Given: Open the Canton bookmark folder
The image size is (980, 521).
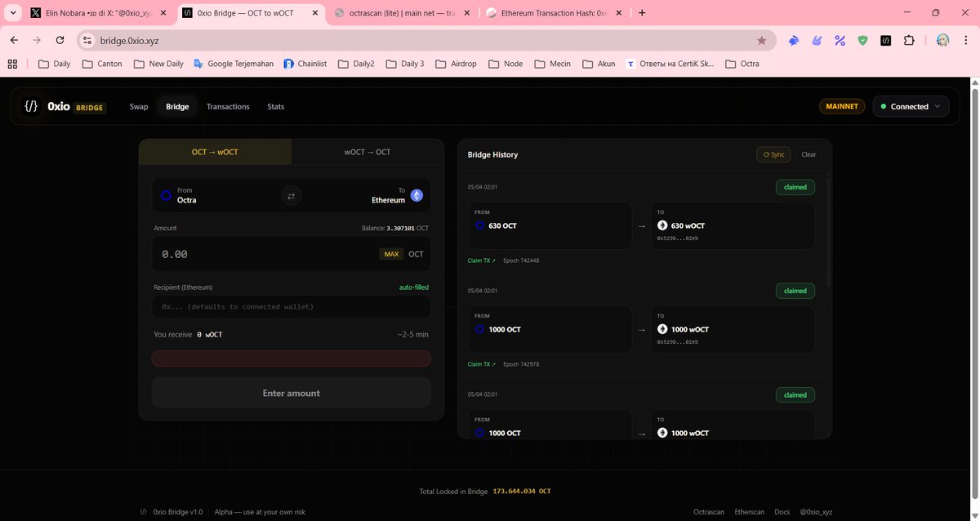Looking at the screenshot, I should tap(101, 64).
